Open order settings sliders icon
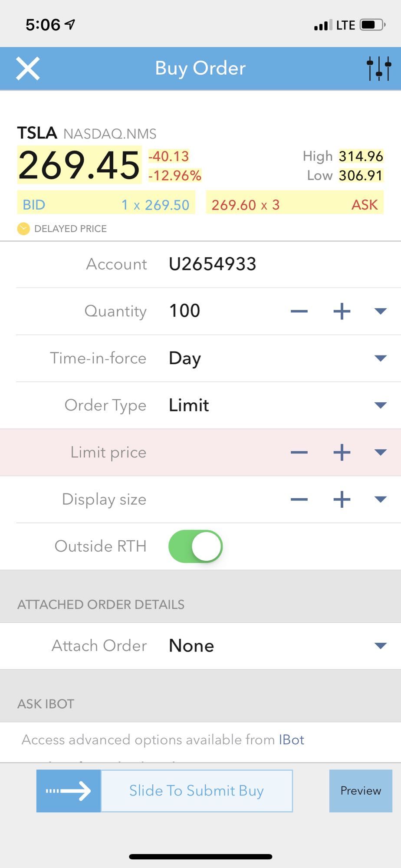 pos(378,69)
